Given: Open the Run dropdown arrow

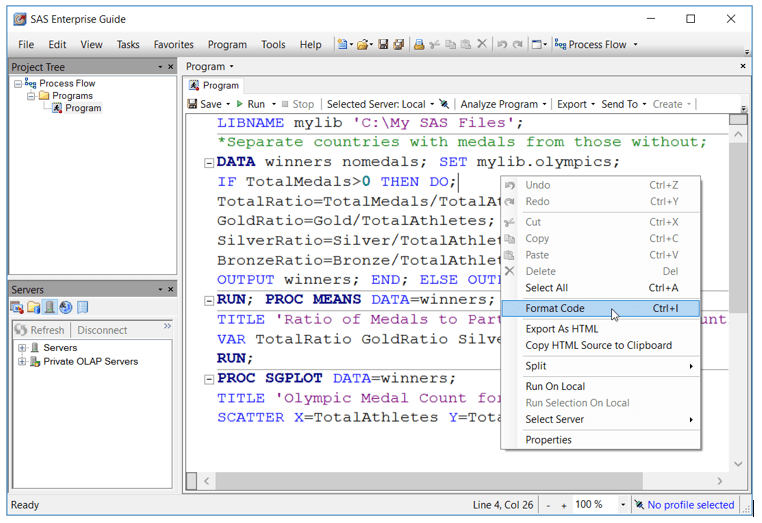Looking at the screenshot, I should coord(274,104).
